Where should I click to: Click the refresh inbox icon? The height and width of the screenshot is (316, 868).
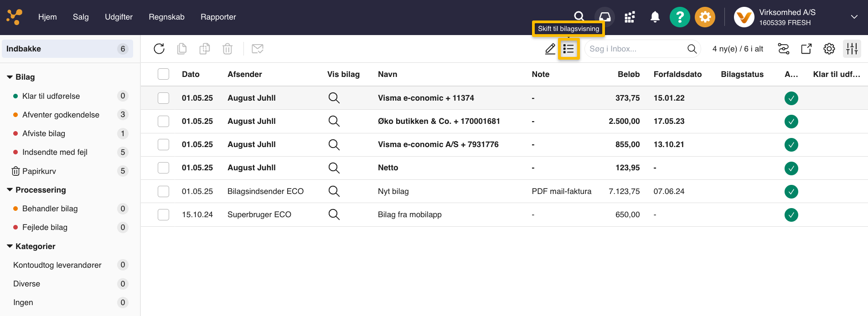159,49
